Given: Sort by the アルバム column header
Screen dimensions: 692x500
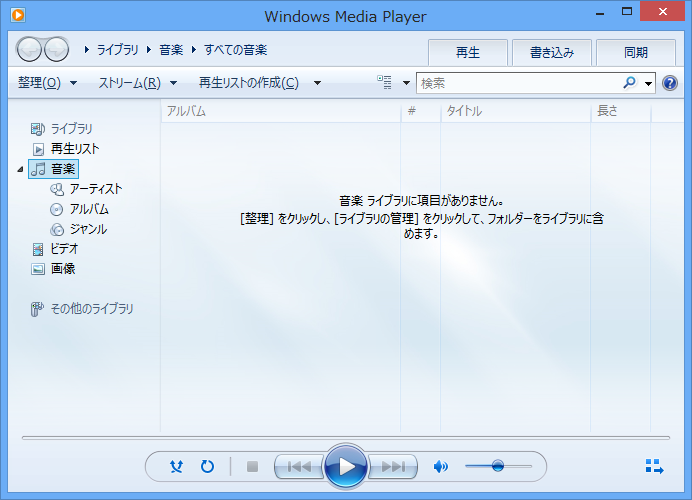Looking at the screenshot, I should click(x=281, y=111).
